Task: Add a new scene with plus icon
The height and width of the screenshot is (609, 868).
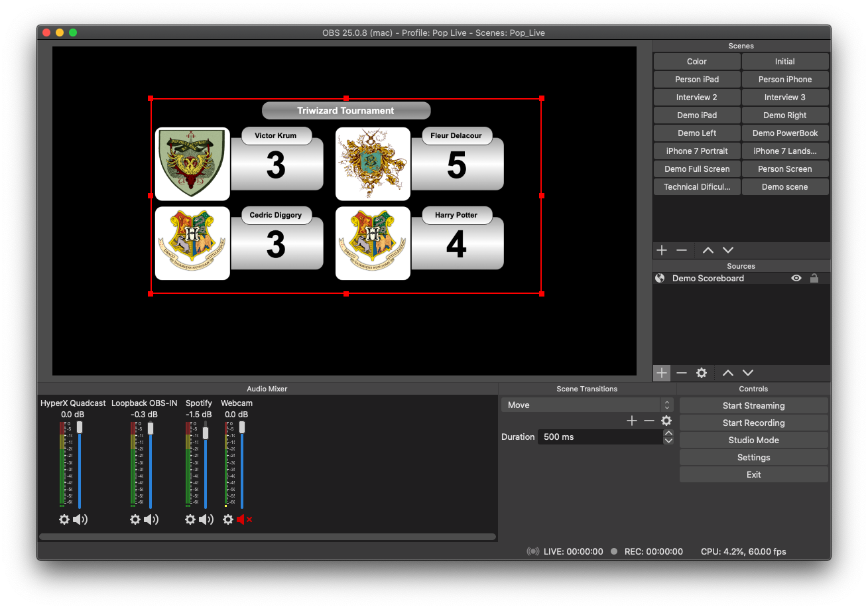Action: coord(662,250)
